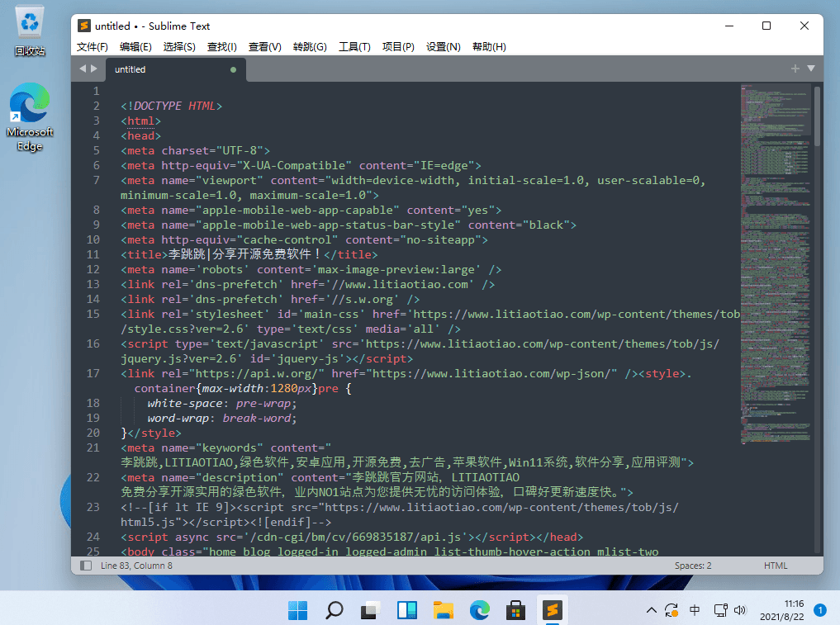The width and height of the screenshot is (840, 625).
Task: Open the Recycle Bin desktop icon
Action: [30, 31]
